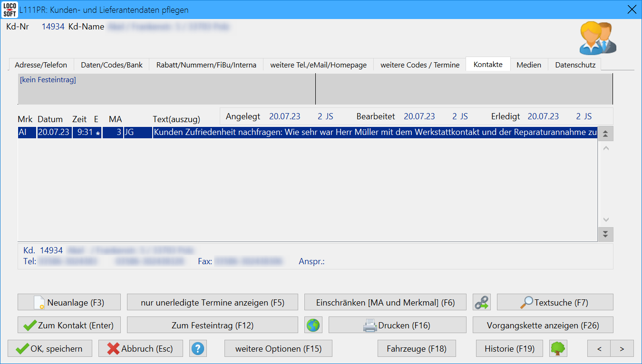Switch to the Adresse/Telefon tab
642x364 pixels.
(x=41, y=65)
